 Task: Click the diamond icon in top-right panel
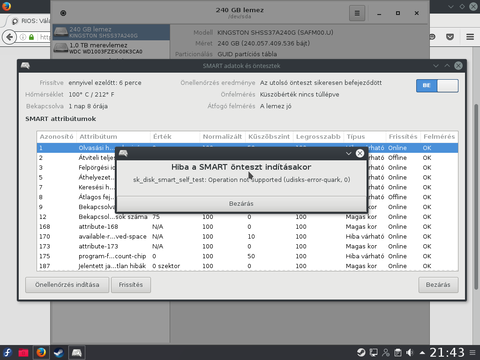462,6
